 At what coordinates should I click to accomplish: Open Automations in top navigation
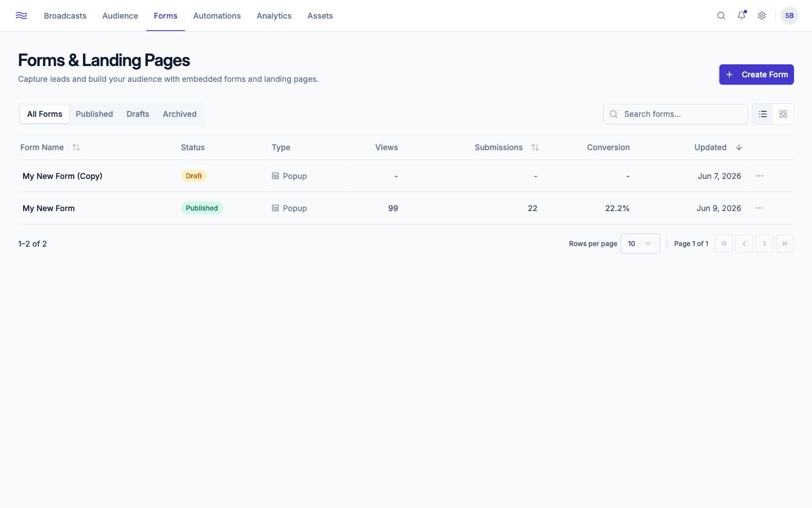pos(217,16)
